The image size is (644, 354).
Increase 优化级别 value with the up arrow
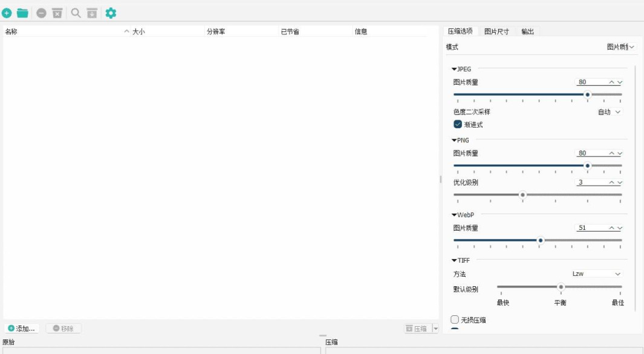(x=611, y=183)
